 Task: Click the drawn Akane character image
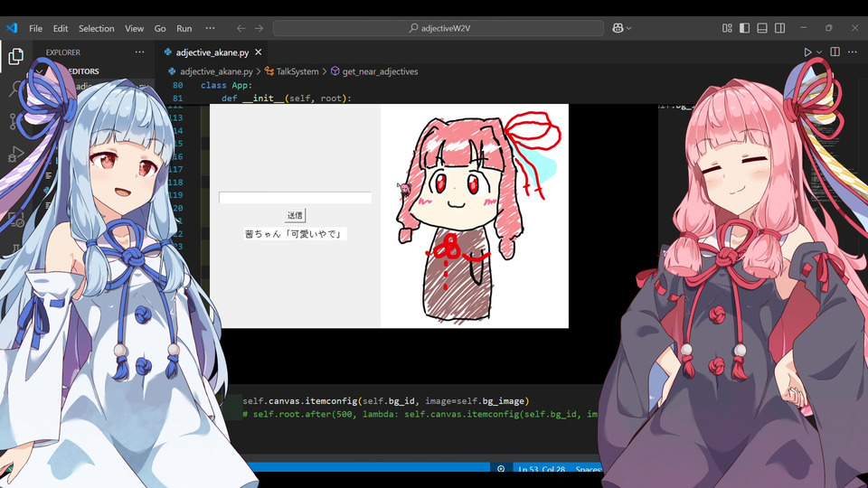pos(475,216)
